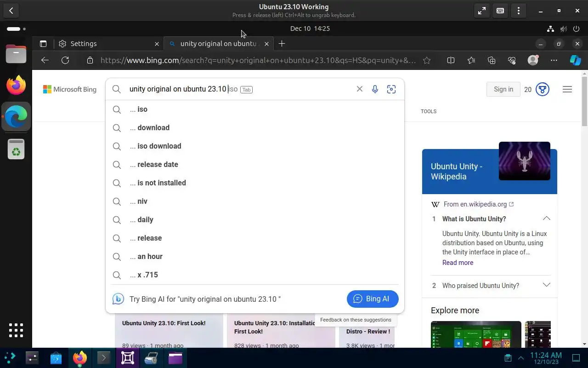Open Edge settings and more menu
Viewport: 588px width, 368px height.
[554, 60]
